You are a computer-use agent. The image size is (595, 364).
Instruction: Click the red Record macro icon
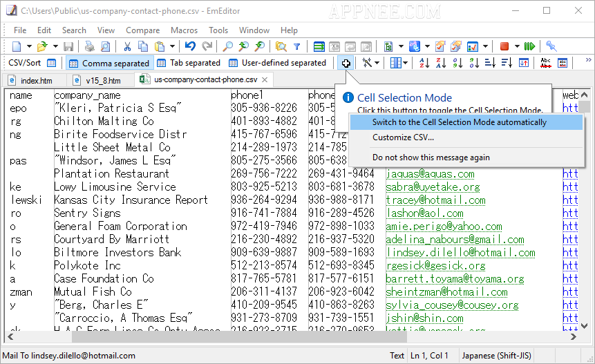(x=504, y=46)
